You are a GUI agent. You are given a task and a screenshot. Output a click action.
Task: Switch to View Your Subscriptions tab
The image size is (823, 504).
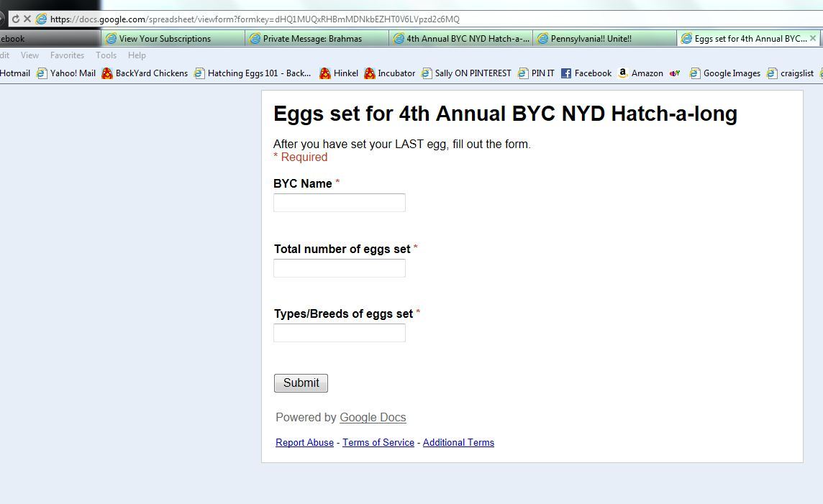(165, 39)
